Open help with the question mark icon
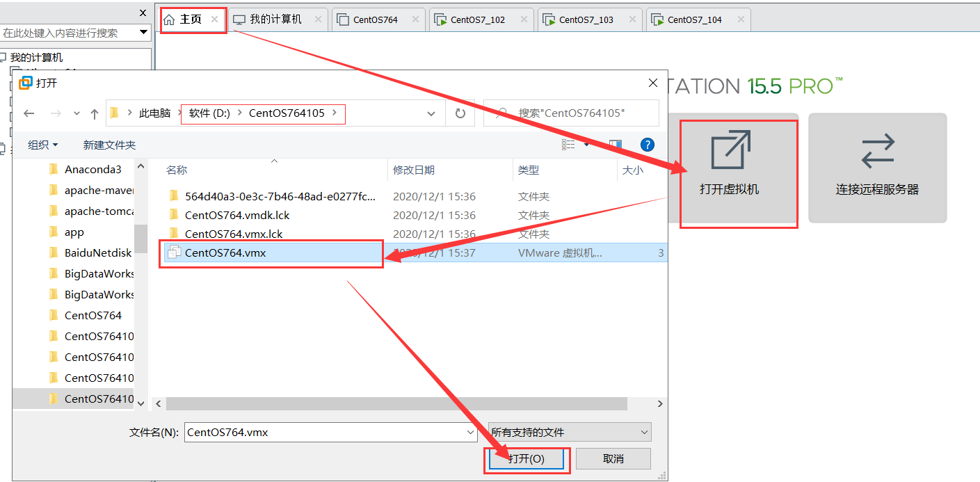980x482 pixels. pos(648,145)
